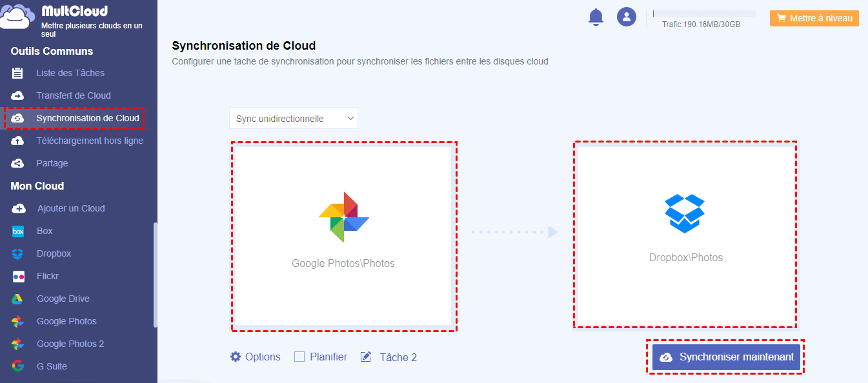Click the Google Drive triangle icon
868x383 pixels.
pyautogui.click(x=17, y=299)
